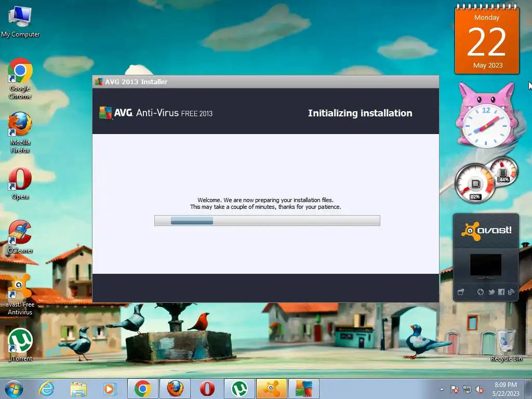Click the avast! gadget Twitter icon
Viewport: 532px width, 399px height.
tap(491, 292)
